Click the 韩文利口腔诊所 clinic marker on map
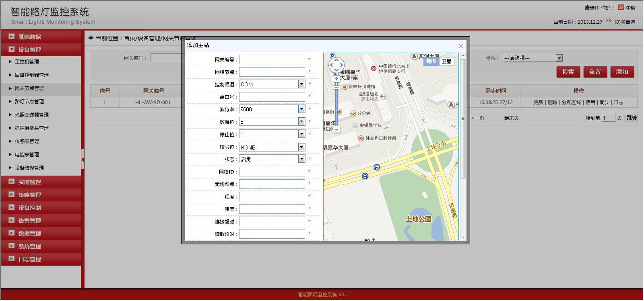Image resolution: width=644 pixels, height=301 pixels. 361,138
